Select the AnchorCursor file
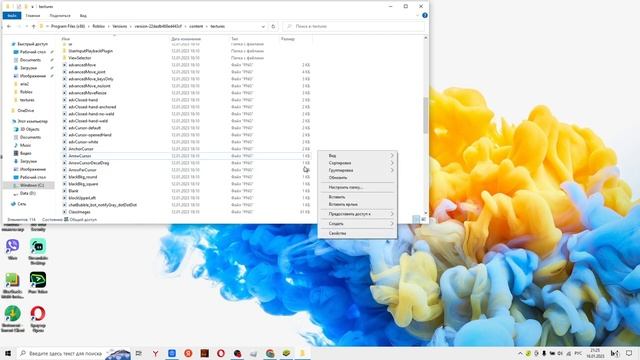Image resolution: width=640 pixels, height=360 pixels. (81, 149)
